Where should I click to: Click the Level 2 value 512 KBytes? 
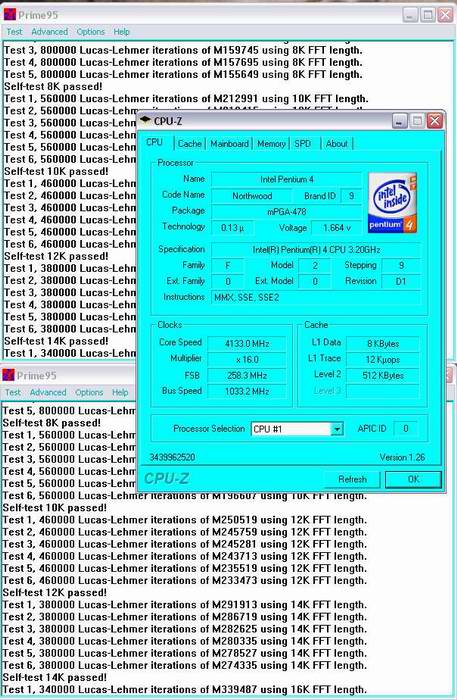(x=383, y=375)
